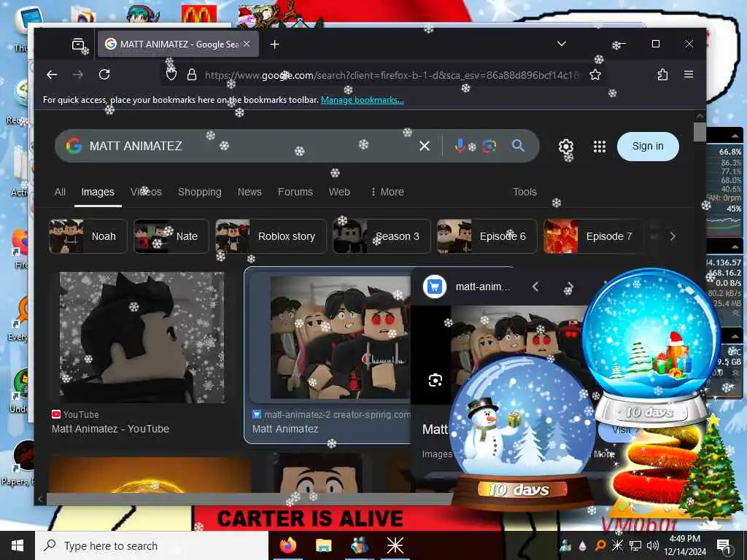
Task: Bookmark this page with the star
Action: [595, 75]
